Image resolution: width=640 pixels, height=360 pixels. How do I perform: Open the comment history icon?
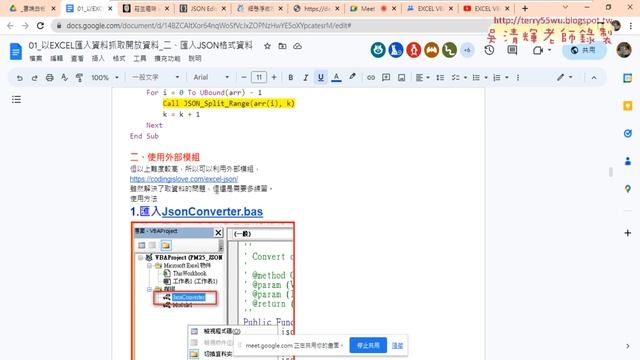(x=512, y=50)
